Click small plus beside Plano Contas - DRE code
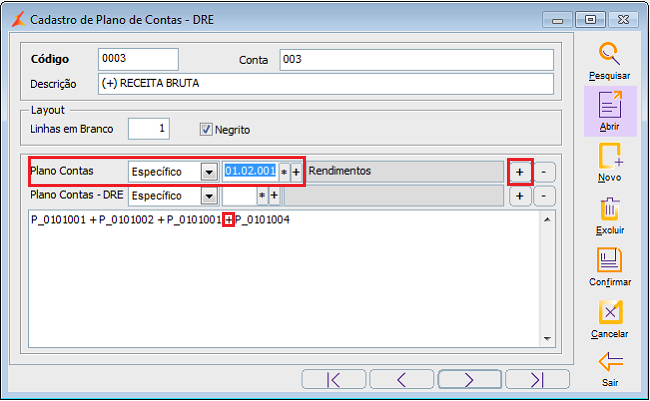 pos(274,196)
